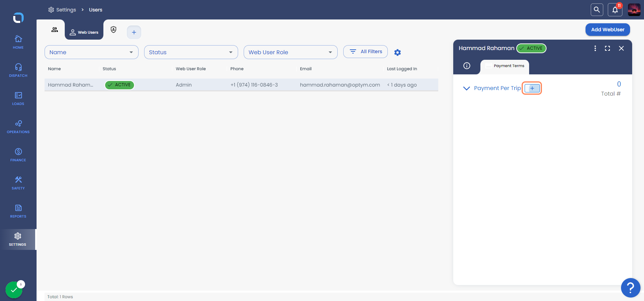The width and height of the screenshot is (644, 301).
Task: Add a new Payment Per Trip entry
Action: coord(532,88)
